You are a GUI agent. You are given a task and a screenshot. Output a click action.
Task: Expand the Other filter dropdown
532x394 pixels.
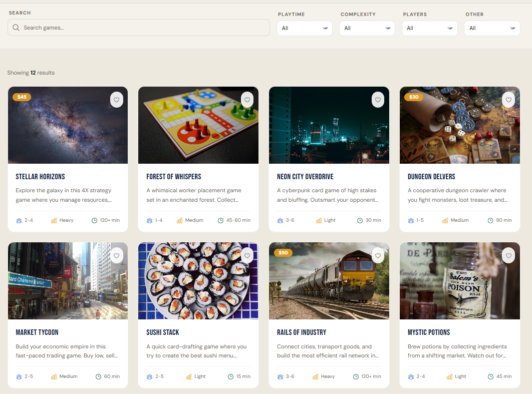pyautogui.click(x=492, y=28)
